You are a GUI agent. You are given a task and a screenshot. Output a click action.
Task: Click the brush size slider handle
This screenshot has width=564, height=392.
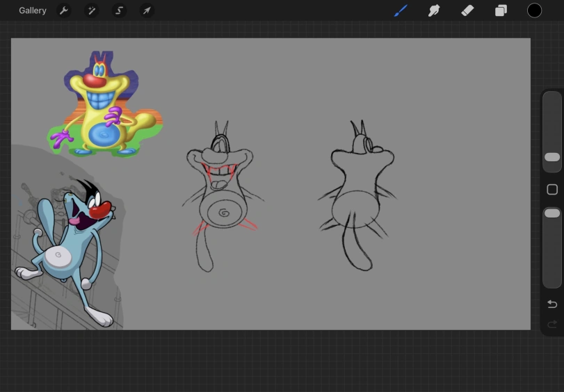point(552,158)
